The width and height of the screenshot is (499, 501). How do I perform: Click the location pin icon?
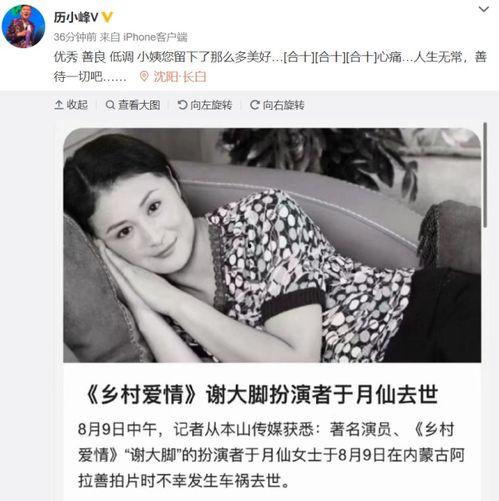coord(144,77)
